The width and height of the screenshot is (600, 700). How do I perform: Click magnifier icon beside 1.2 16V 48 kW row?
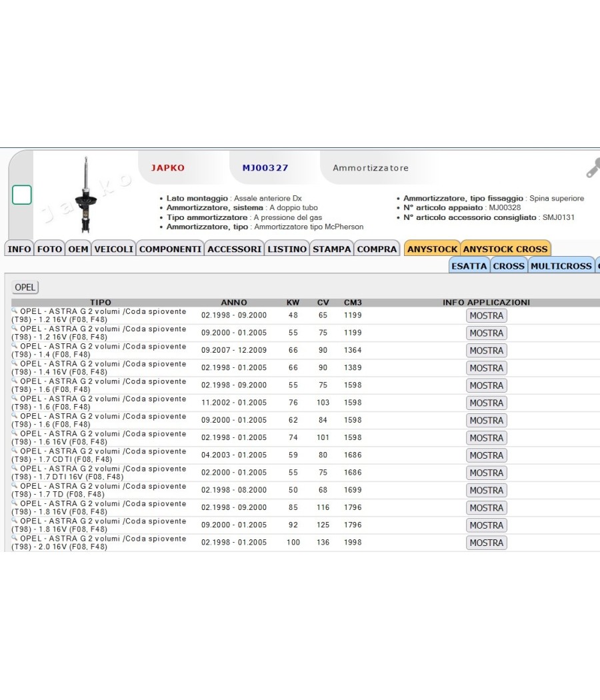point(14,311)
